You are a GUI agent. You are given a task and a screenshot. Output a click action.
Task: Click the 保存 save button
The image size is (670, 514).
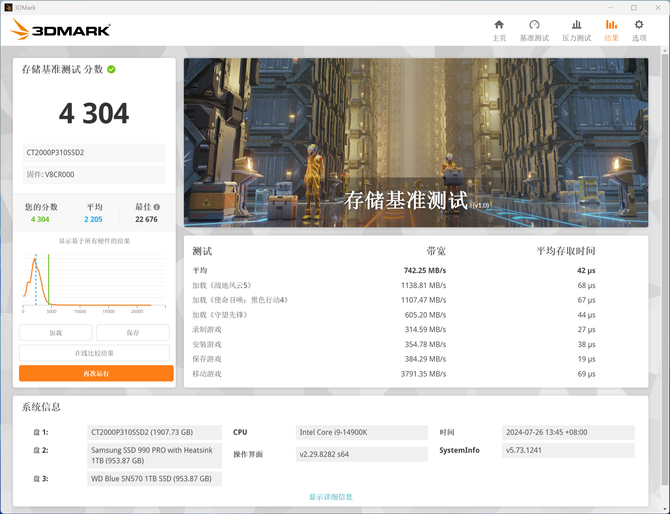[x=133, y=332]
